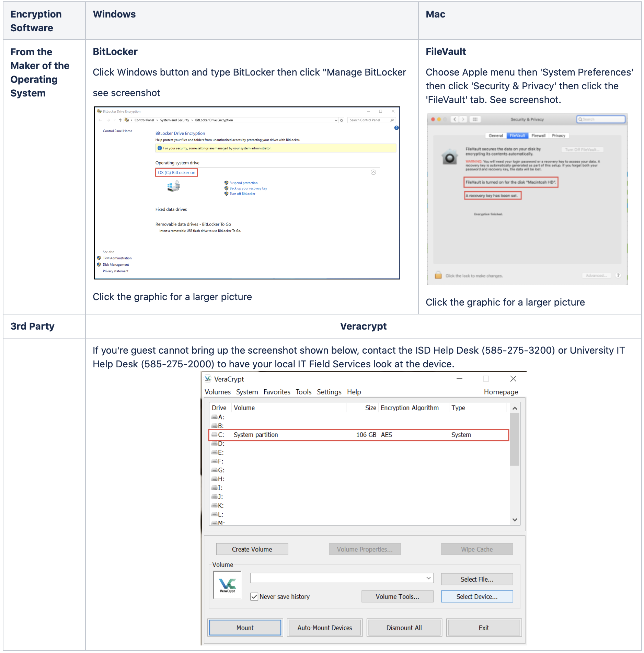Click the back arrow in the BitLocker window
The image size is (644, 653).
(x=100, y=120)
